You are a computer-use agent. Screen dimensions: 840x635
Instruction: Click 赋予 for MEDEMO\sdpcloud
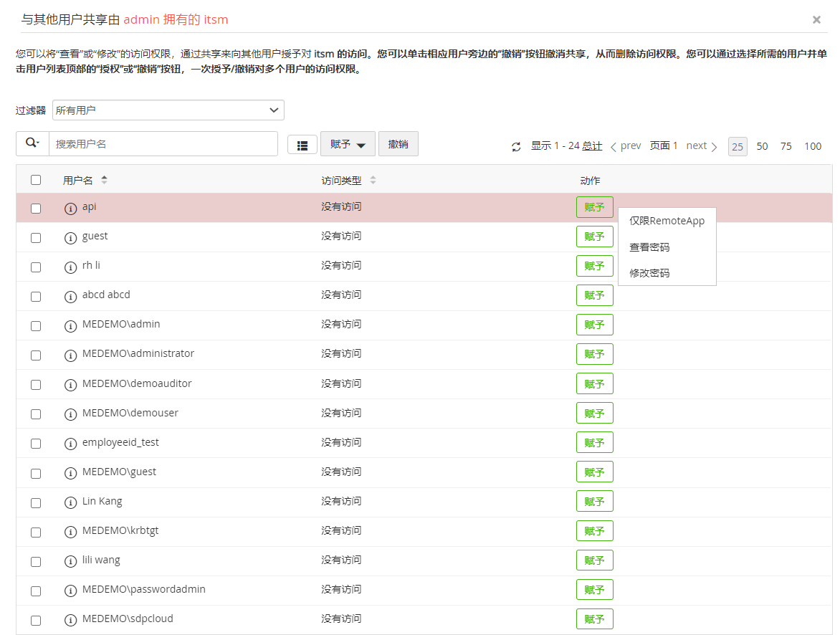click(x=595, y=619)
